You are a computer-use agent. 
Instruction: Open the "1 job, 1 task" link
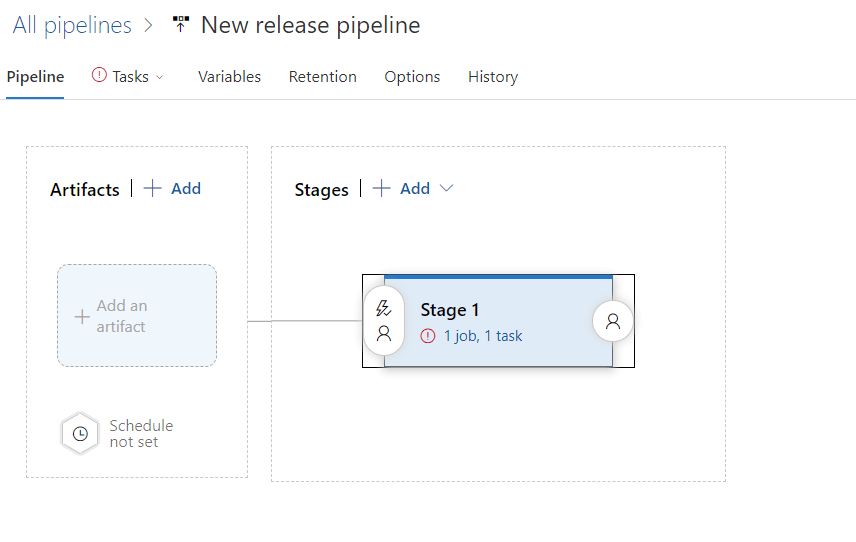[483, 336]
